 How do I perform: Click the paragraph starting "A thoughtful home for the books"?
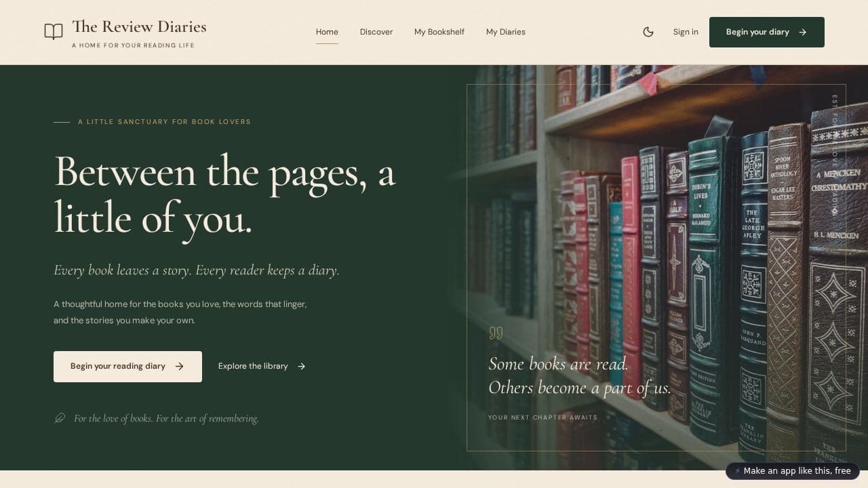coord(180,312)
